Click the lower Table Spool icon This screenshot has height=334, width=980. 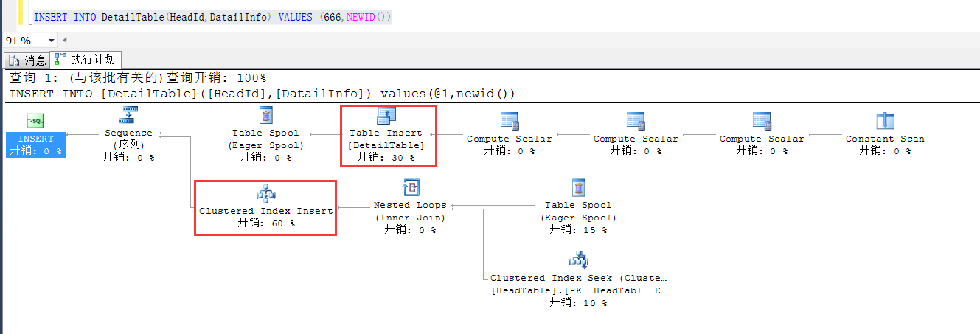coord(579,187)
